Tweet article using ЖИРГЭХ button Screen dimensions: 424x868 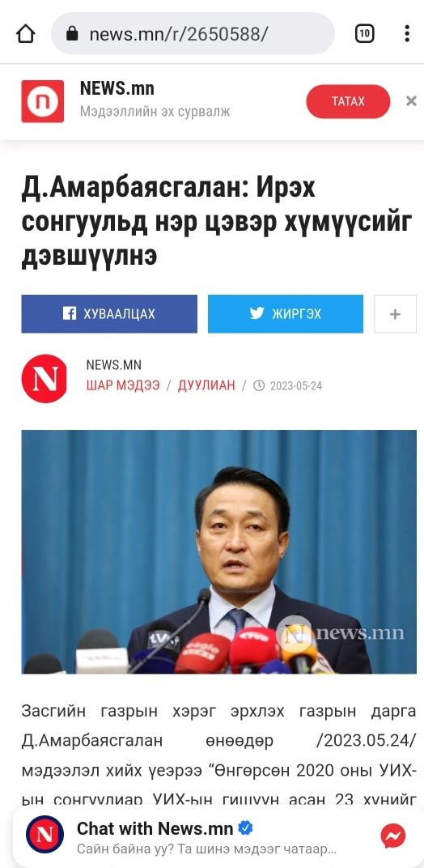click(286, 314)
